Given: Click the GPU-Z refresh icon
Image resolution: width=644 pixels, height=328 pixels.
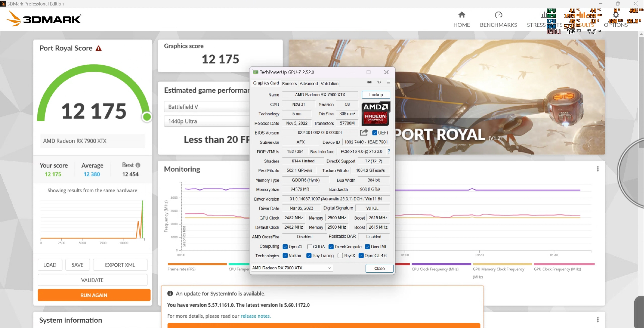Looking at the screenshot, I should pos(379,82).
